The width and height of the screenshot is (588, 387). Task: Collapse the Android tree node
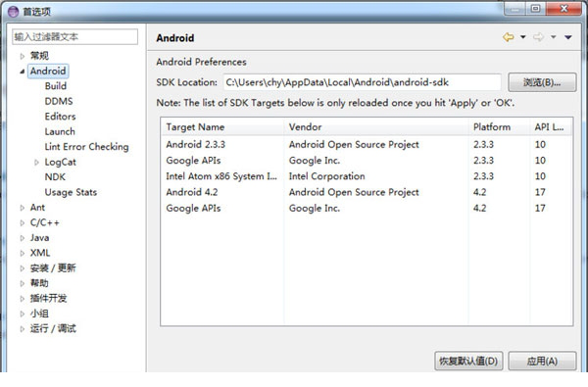coord(23,72)
